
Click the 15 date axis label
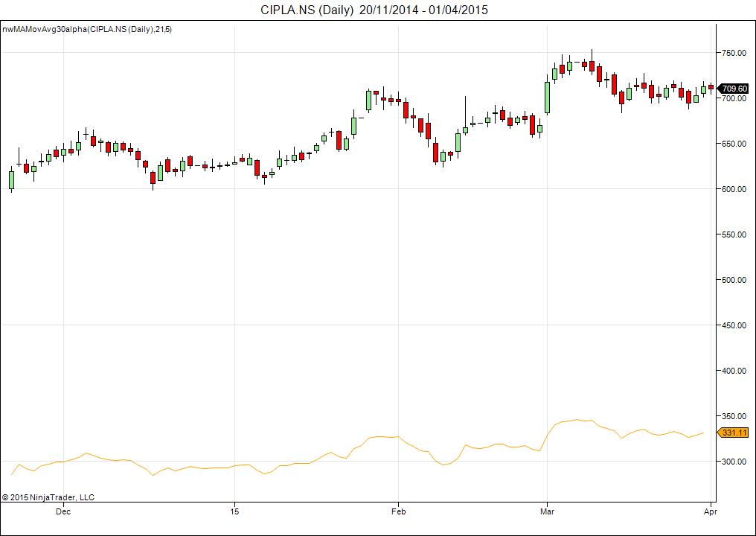[234, 511]
